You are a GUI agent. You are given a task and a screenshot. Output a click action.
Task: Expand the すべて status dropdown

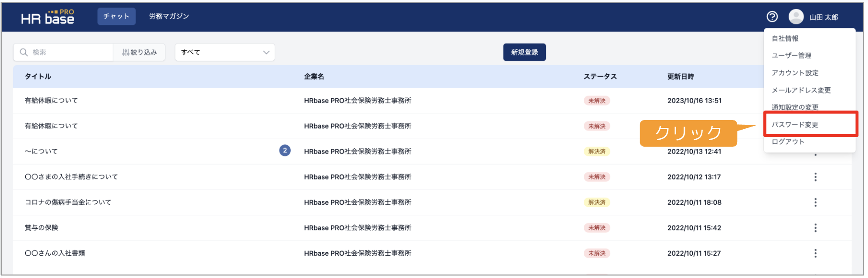coord(225,52)
